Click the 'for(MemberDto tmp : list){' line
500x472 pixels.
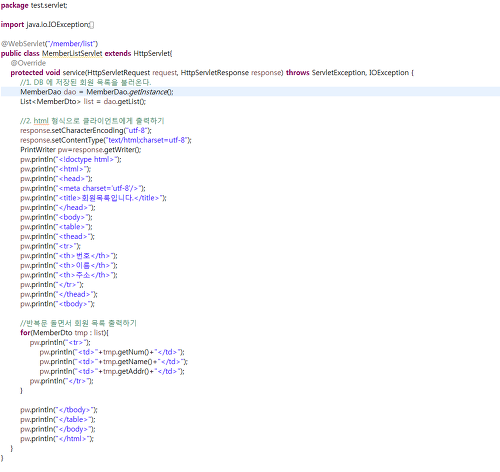click(x=64, y=333)
